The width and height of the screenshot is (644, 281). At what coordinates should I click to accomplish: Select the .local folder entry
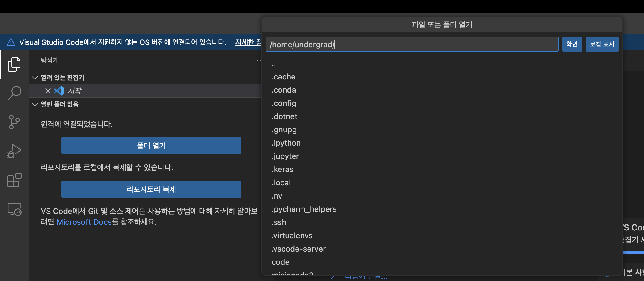coord(442,183)
